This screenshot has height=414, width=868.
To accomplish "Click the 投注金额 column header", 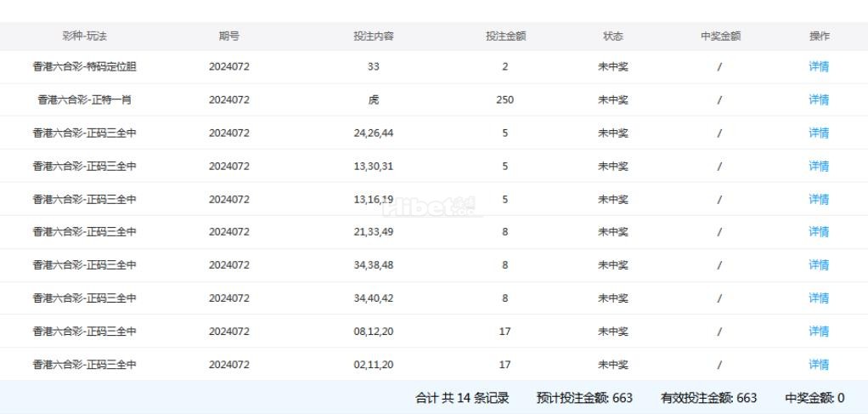I will coord(505,36).
